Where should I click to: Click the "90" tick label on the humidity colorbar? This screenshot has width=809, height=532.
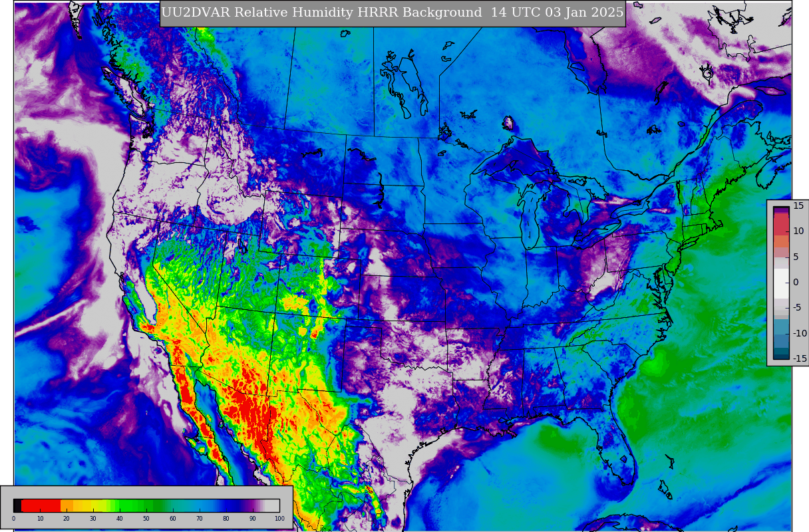[x=253, y=519]
